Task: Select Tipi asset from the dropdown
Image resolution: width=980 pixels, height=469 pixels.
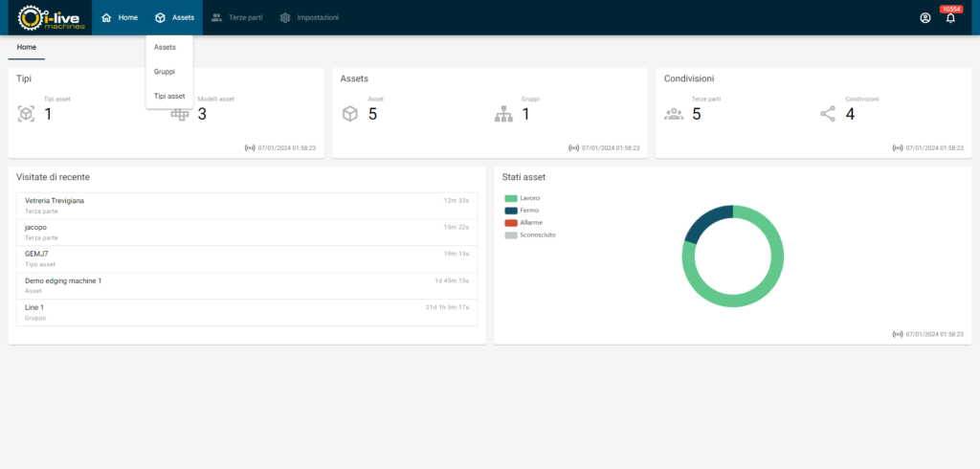Action: coord(169,96)
